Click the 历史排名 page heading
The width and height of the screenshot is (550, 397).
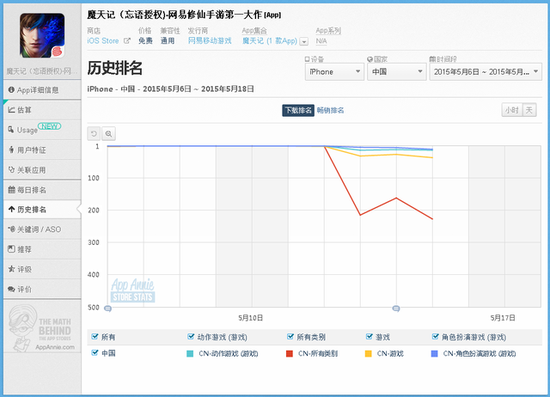115,68
